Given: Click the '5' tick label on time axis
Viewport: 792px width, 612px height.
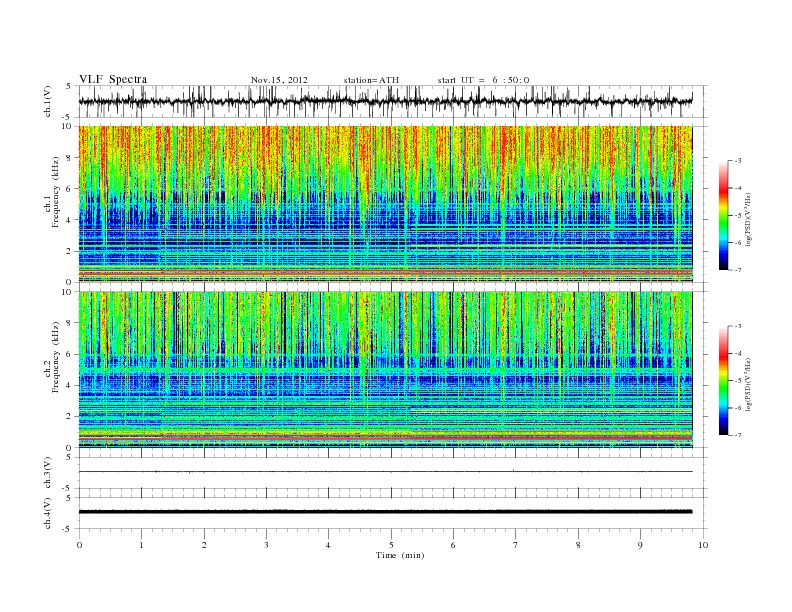Looking at the screenshot, I should coord(391,545).
